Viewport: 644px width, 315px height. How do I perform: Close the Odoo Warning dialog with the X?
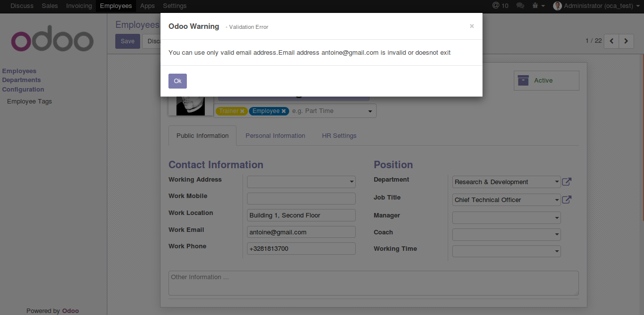472,26
